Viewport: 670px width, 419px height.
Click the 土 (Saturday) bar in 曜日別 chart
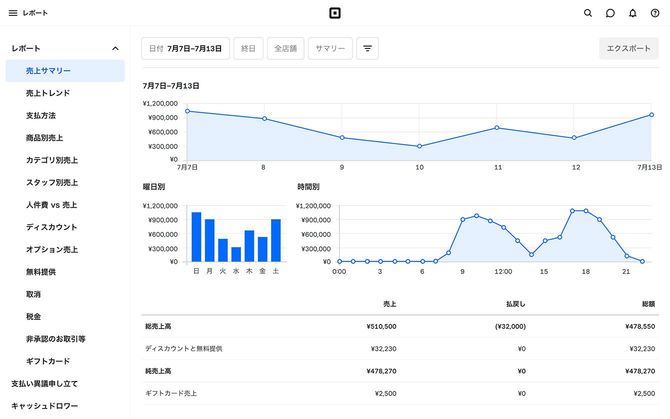tap(276, 240)
